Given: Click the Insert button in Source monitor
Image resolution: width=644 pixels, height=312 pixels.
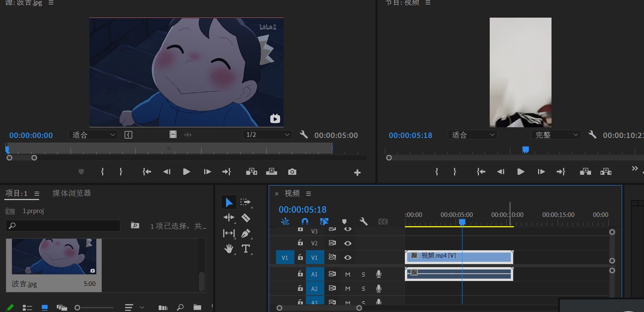Looking at the screenshot, I should (x=251, y=172).
